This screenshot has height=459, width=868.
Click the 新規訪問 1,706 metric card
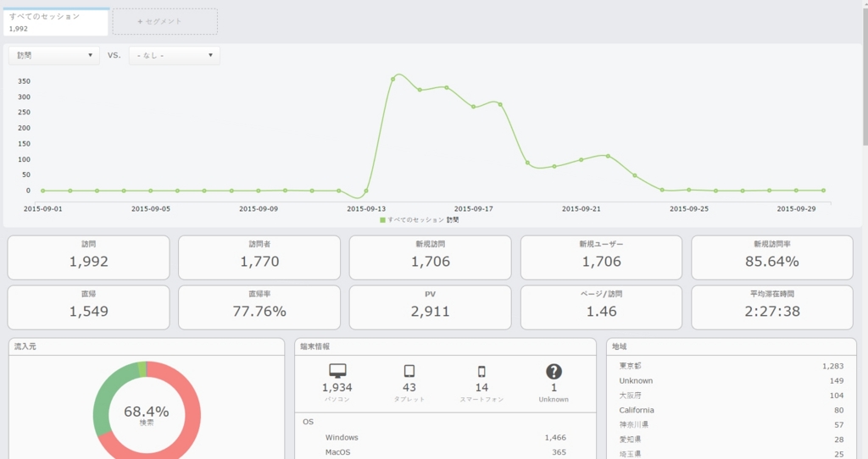tap(430, 257)
